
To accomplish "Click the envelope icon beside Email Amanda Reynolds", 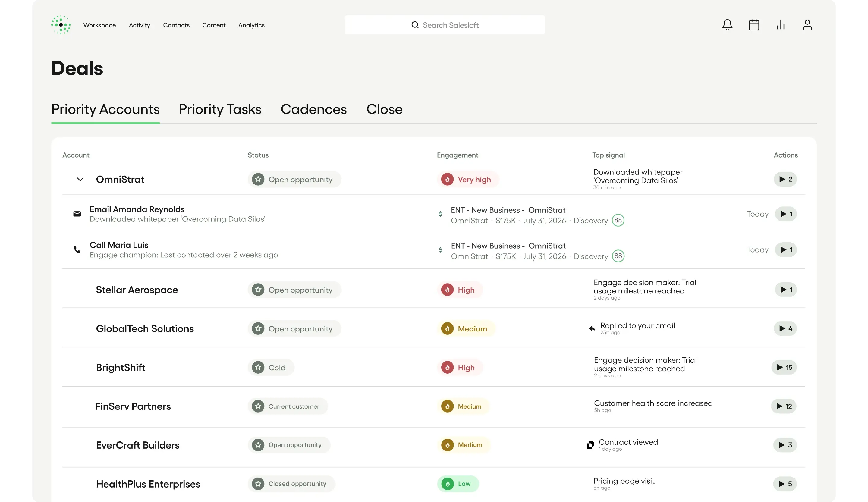I will coord(77,214).
